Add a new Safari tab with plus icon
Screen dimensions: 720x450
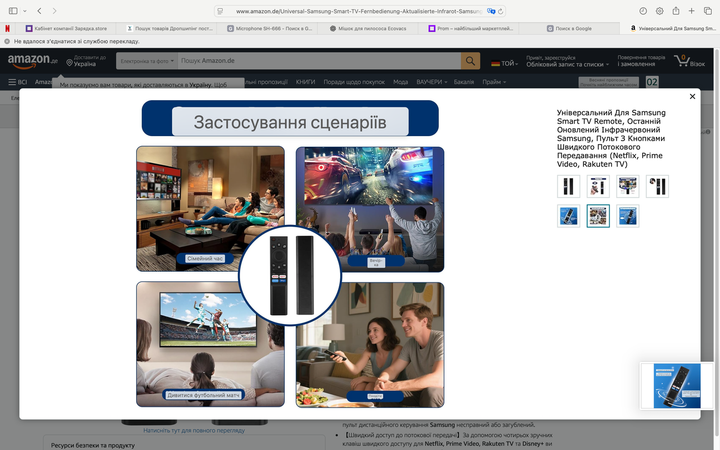[691, 11]
